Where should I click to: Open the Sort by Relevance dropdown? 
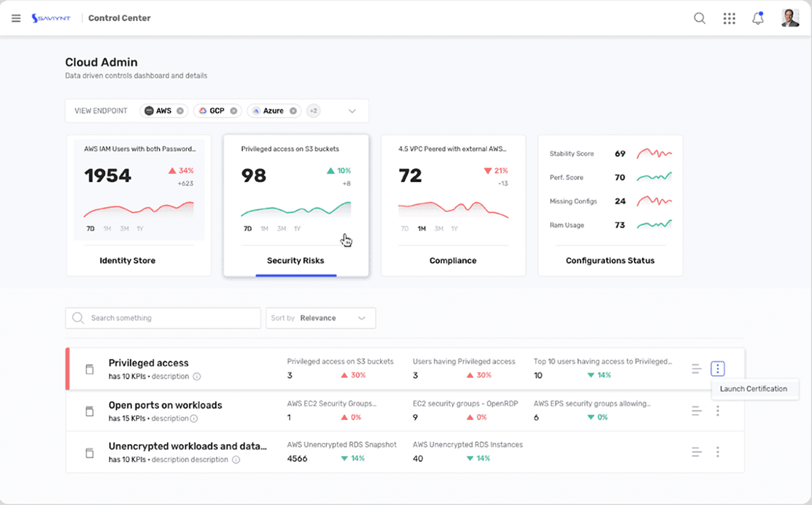click(x=321, y=318)
